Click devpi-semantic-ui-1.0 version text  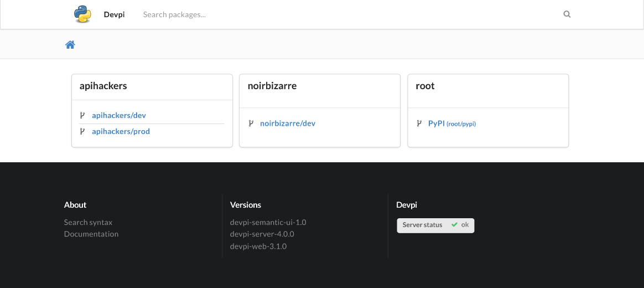pos(268,222)
